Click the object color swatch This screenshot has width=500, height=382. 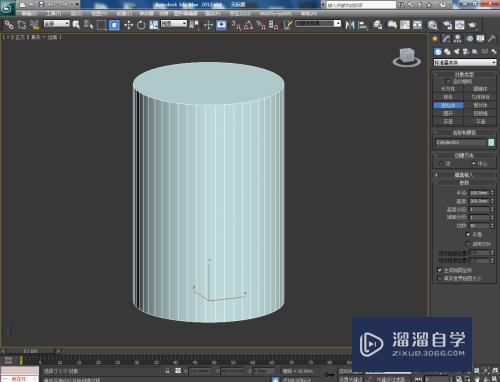pyautogui.click(x=491, y=142)
